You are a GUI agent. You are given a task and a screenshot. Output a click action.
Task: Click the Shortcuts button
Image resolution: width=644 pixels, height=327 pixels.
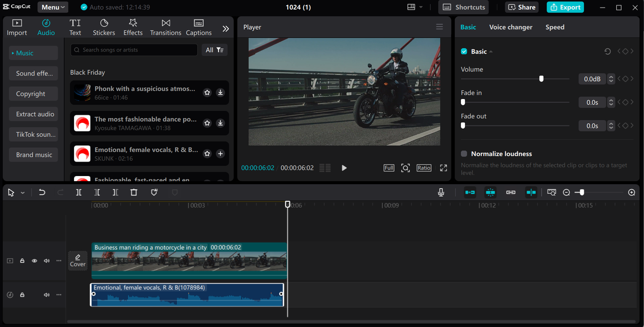point(464,7)
